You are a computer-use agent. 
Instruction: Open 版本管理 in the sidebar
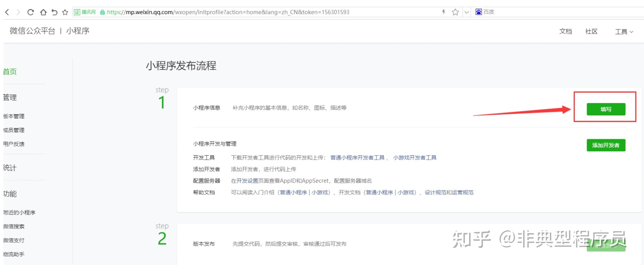pyautogui.click(x=14, y=116)
